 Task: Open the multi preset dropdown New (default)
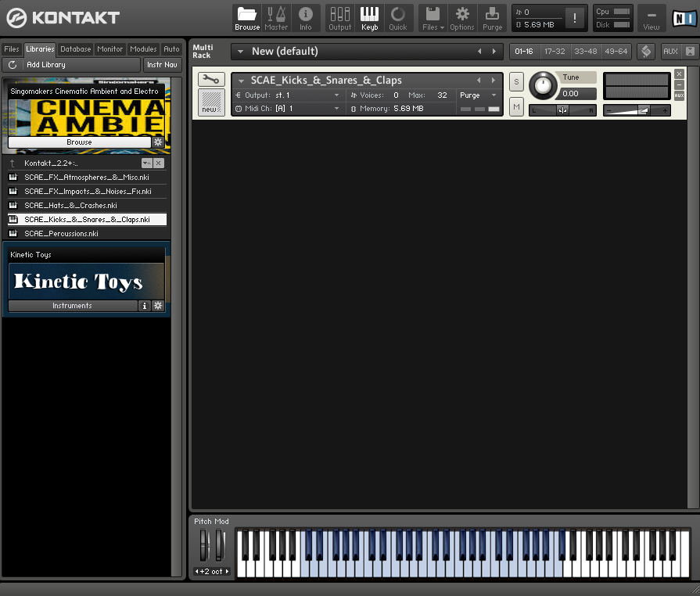tap(241, 52)
